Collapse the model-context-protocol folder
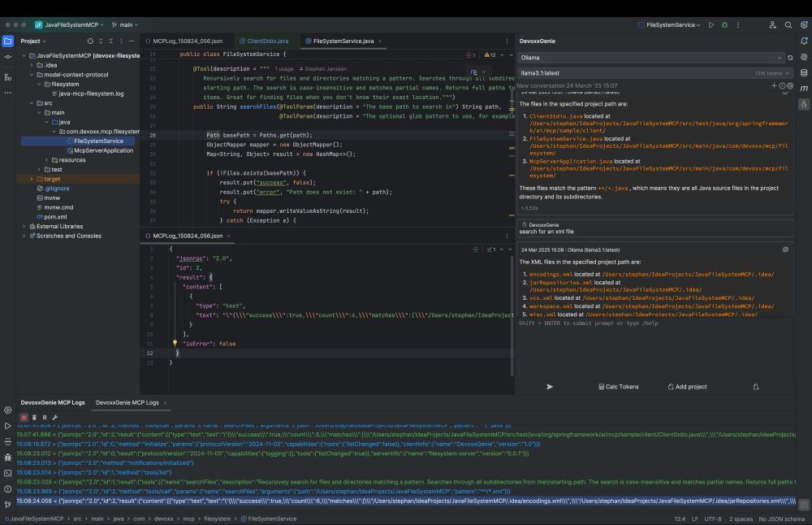The image size is (812, 525). (x=32, y=75)
